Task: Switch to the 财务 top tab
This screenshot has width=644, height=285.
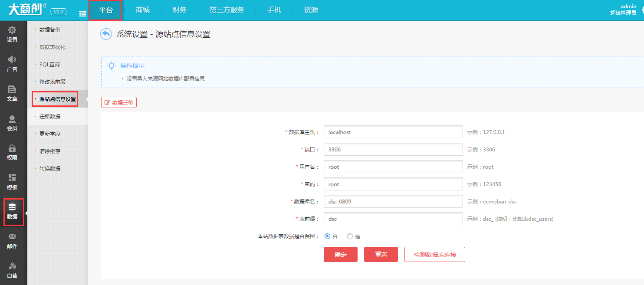Action: 179,10
